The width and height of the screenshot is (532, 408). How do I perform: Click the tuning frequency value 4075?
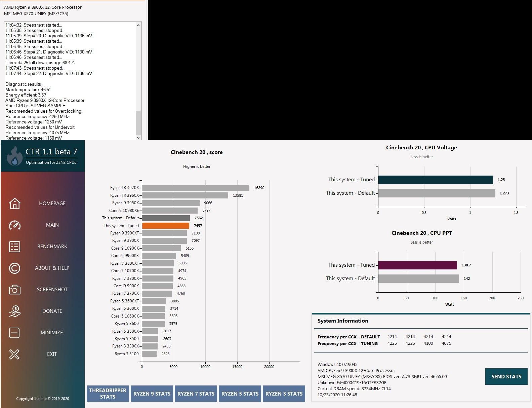[x=446, y=343]
